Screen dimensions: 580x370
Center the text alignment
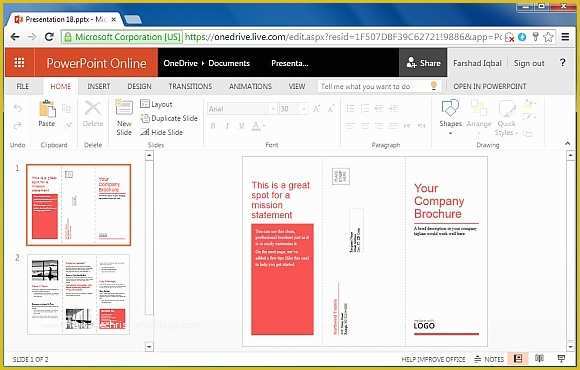[365, 126]
